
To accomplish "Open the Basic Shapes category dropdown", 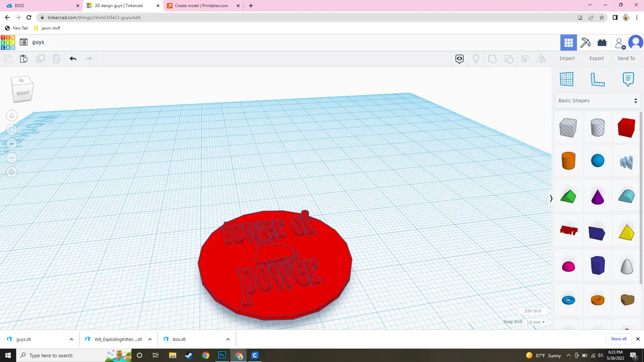I will pyautogui.click(x=597, y=101).
